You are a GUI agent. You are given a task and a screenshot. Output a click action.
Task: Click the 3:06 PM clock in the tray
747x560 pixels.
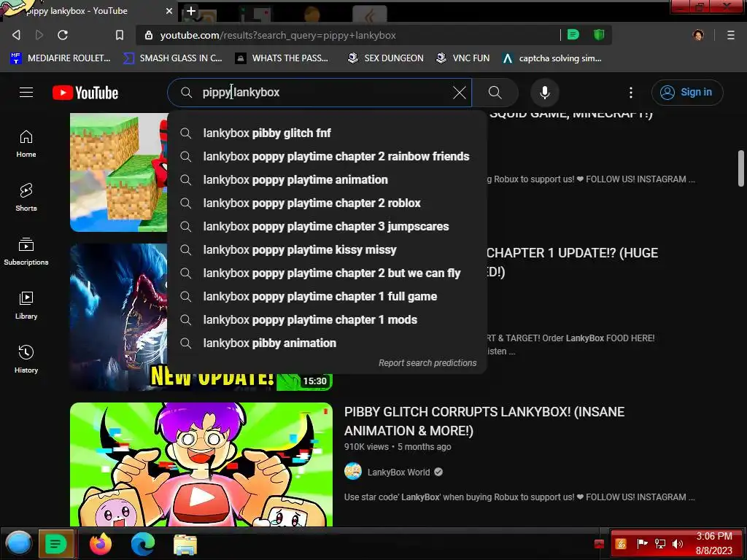(x=713, y=536)
